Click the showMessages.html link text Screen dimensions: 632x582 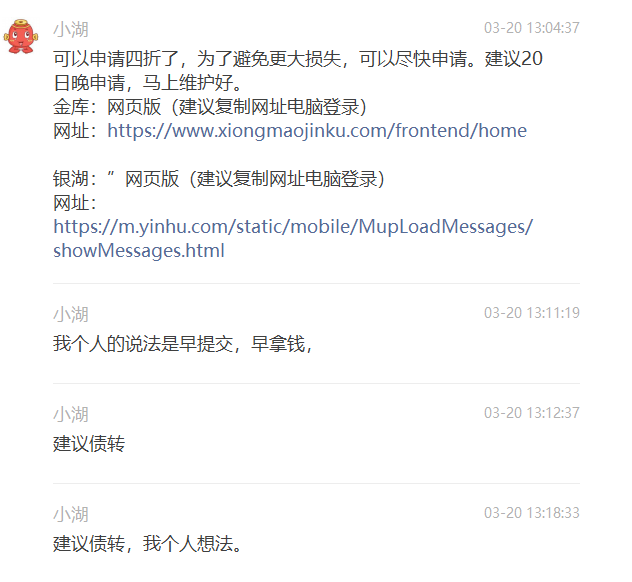coord(139,251)
